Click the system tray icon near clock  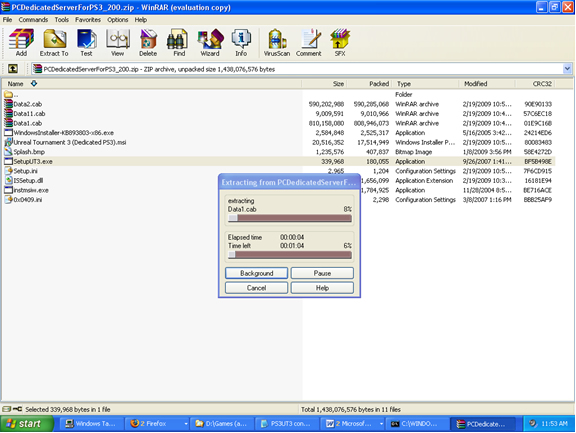(533, 423)
